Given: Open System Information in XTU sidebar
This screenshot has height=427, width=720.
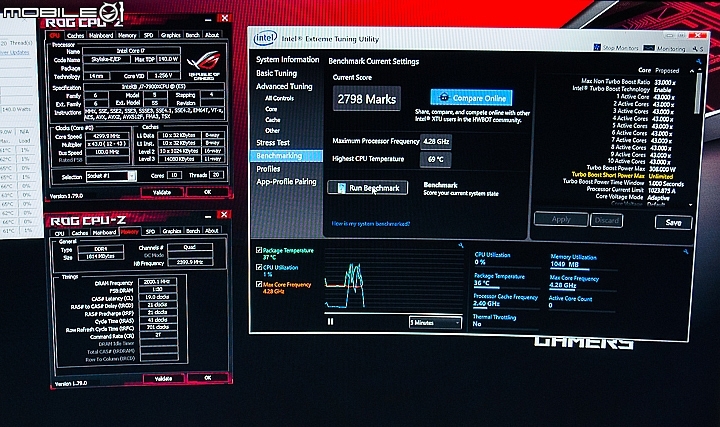Looking at the screenshot, I should point(287,59).
